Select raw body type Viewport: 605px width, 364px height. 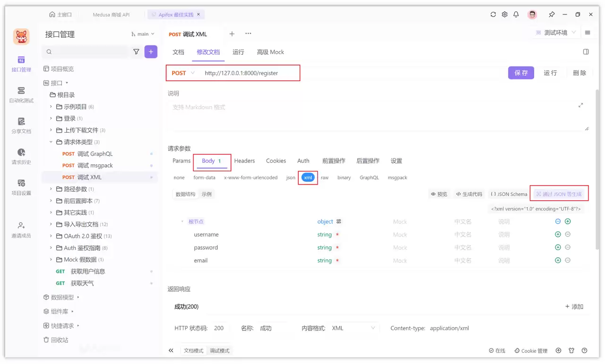click(325, 178)
